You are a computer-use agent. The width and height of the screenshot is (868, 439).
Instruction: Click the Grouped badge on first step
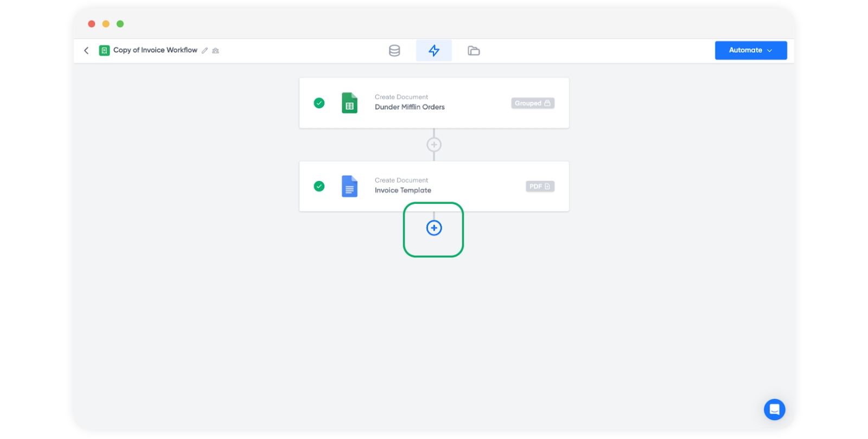point(532,103)
